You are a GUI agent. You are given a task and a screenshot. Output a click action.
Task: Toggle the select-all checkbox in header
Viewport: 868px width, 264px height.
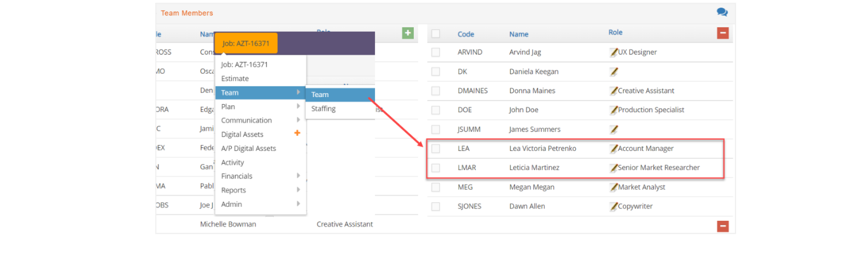pos(436,34)
